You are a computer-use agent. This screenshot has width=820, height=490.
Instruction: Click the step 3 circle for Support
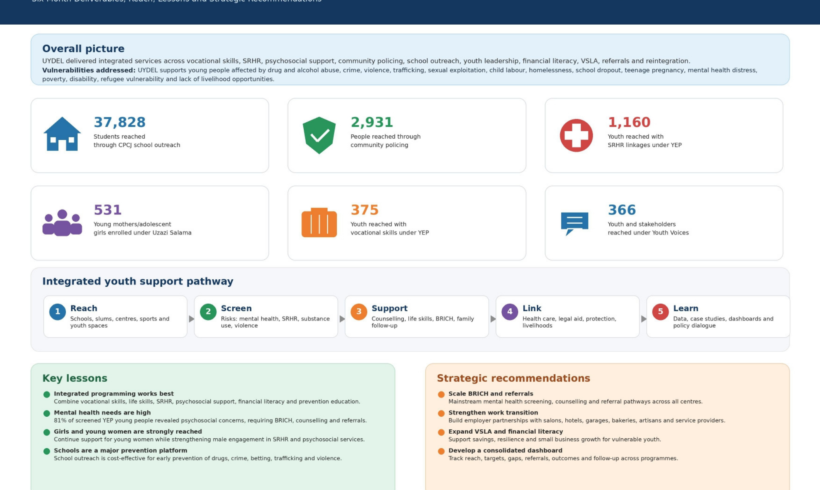[358, 312]
